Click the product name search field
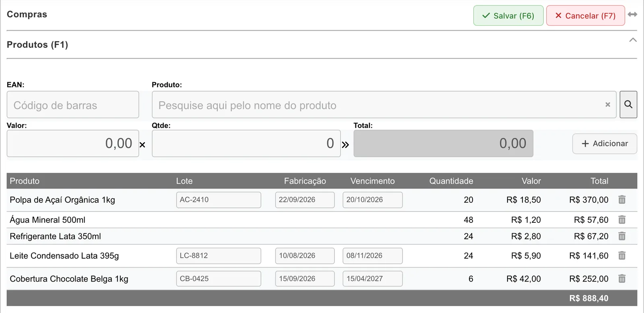The height and width of the screenshot is (313, 644). point(384,105)
